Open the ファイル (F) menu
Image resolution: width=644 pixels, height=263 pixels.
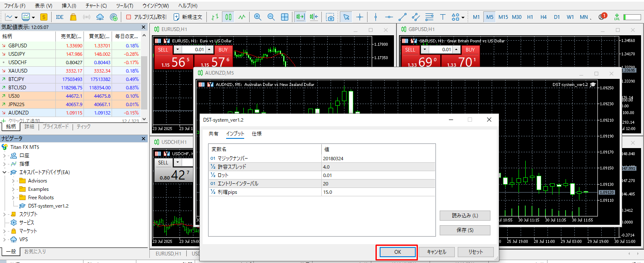(15, 6)
